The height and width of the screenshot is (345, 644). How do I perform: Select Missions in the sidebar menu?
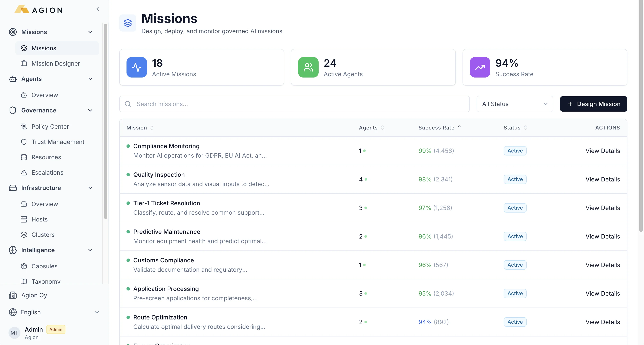pyautogui.click(x=44, y=48)
